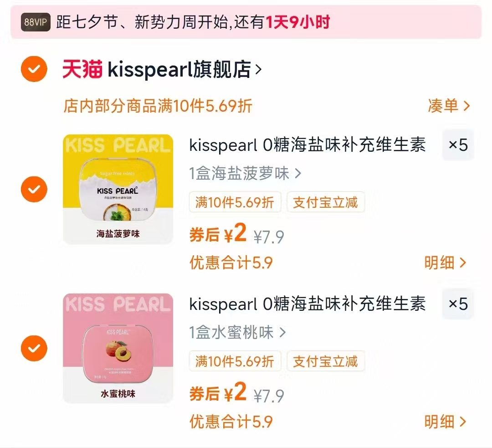Expand 1盒海盐菠萝味 variant selector

tap(245, 174)
